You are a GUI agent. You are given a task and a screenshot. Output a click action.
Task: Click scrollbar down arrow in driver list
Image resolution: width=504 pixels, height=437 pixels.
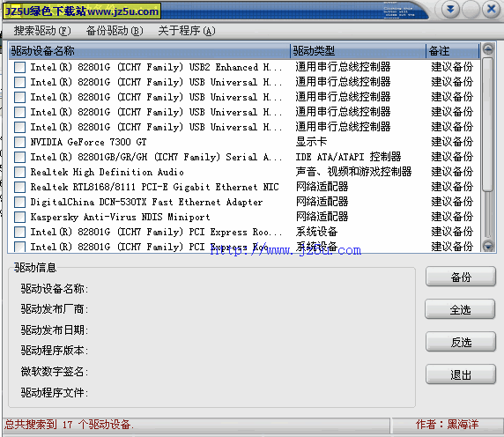pyautogui.click(x=488, y=246)
